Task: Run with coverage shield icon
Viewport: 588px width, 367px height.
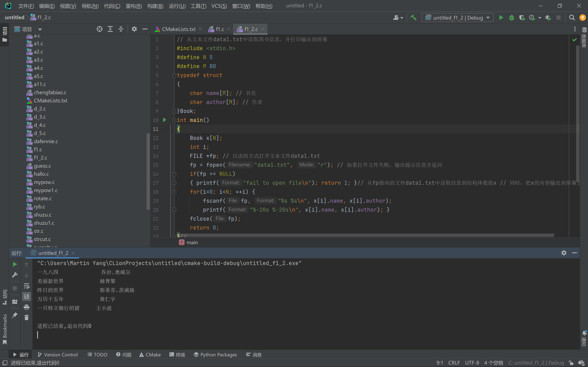Action: click(522, 18)
